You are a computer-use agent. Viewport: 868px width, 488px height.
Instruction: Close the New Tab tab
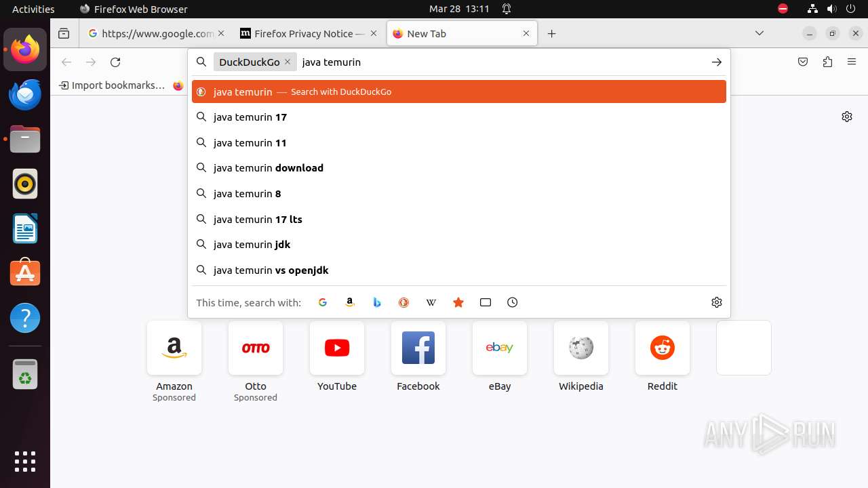pos(526,33)
